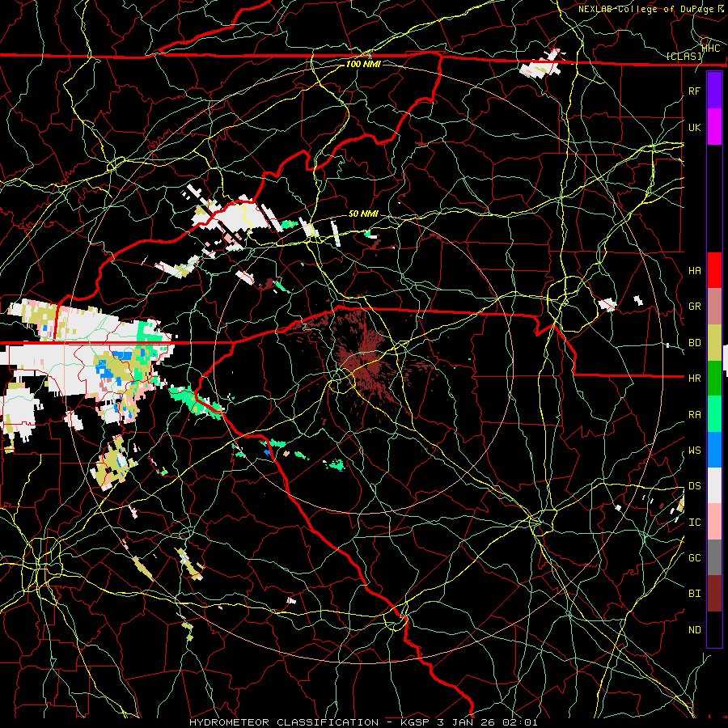
Task: Click the HR legend label
Action: [694, 379]
